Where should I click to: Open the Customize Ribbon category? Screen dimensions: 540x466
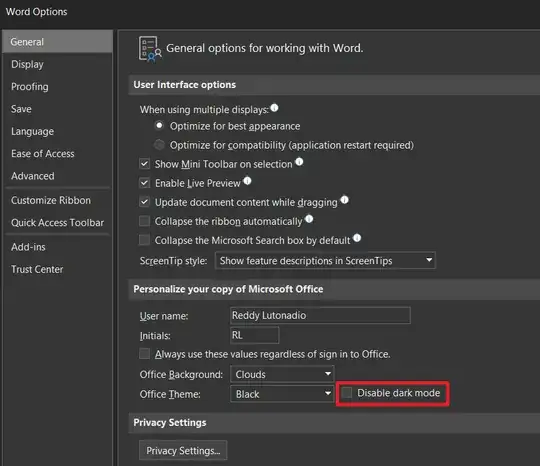tap(58, 200)
